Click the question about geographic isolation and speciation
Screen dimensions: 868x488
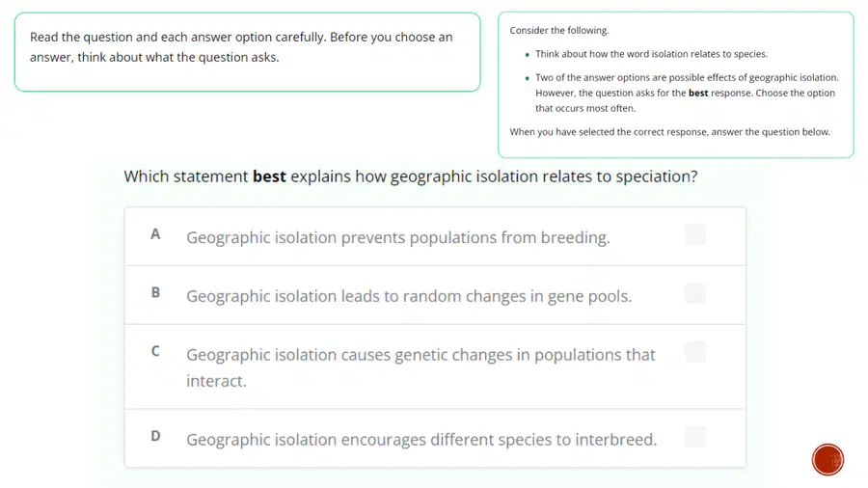click(411, 176)
